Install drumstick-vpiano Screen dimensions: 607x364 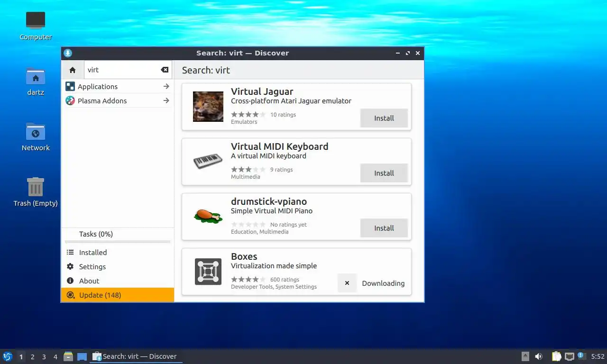(x=384, y=228)
